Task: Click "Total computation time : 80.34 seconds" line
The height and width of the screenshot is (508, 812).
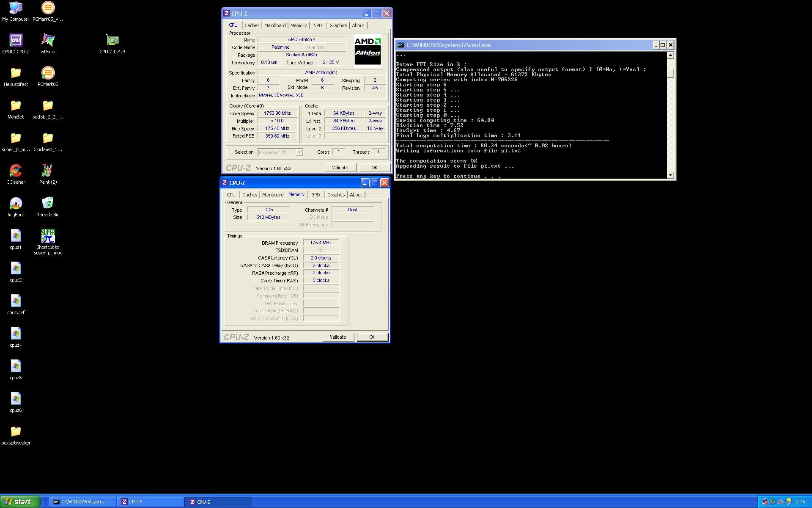Action: (484, 146)
